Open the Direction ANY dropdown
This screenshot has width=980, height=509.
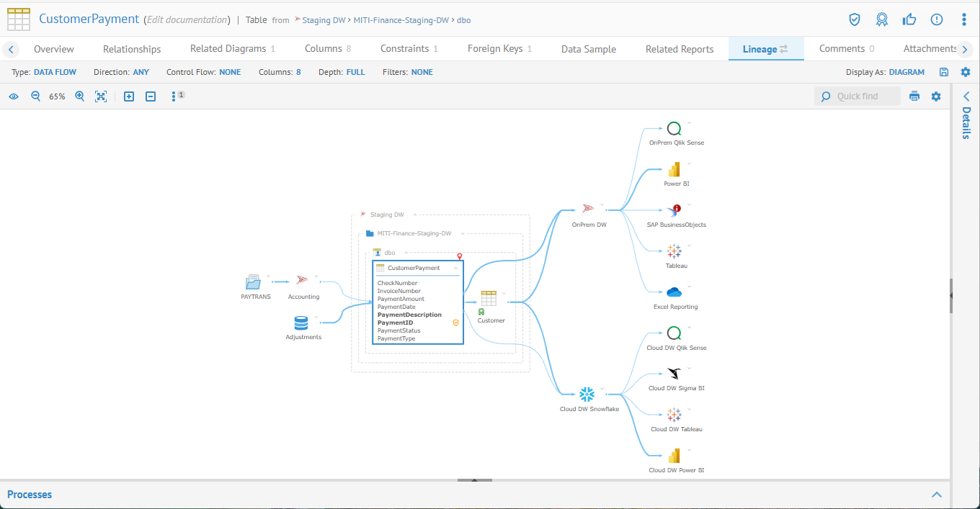point(141,72)
